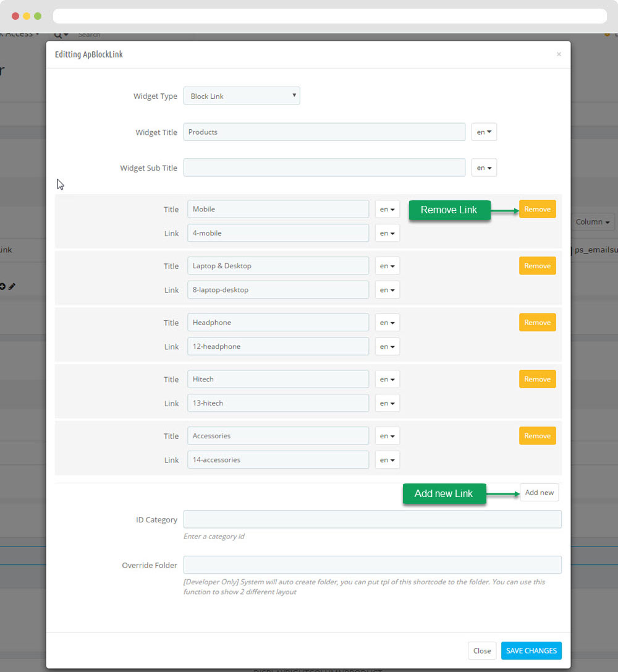Click the empty Widget Sub Title field

pyautogui.click(x=324, y=168)
